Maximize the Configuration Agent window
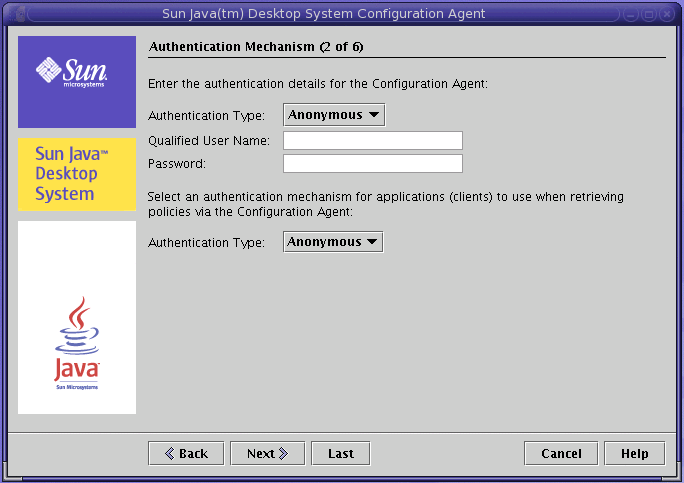The image size is (684, 483). click(649, 14)
